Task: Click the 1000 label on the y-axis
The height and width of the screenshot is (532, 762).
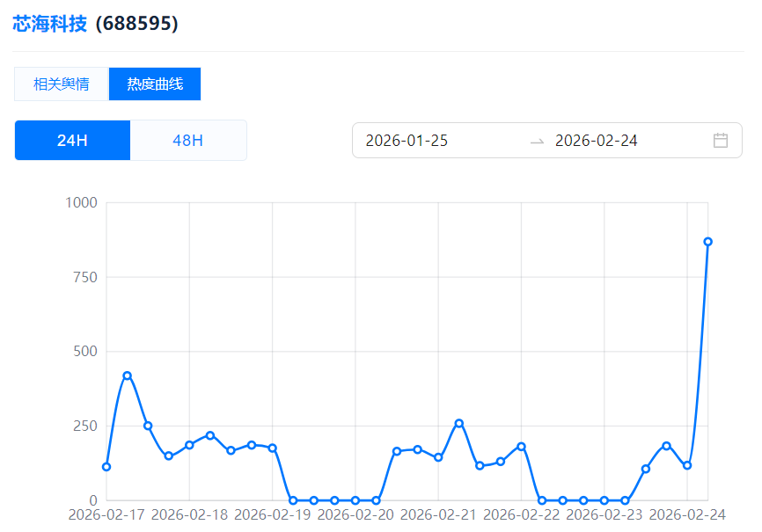Action: [81, 203]
